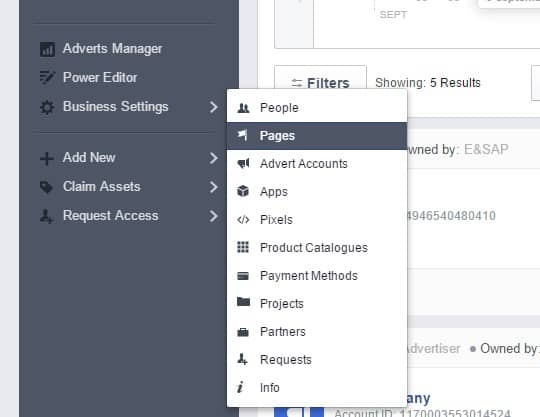
Task: Click the Power Editor pencil icon
Action: (47, 77)
